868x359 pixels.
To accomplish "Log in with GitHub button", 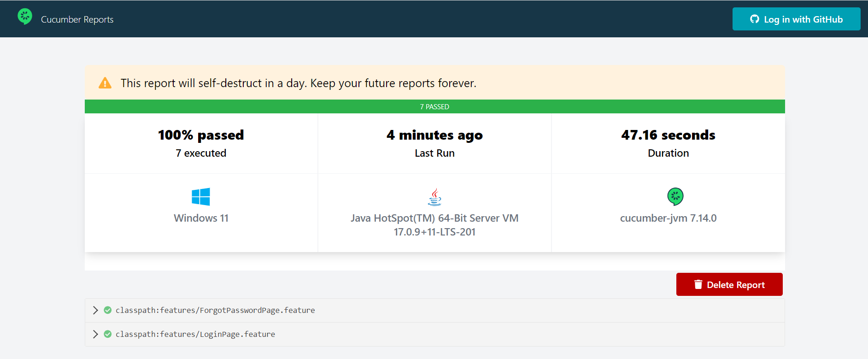I will point(796,19).
